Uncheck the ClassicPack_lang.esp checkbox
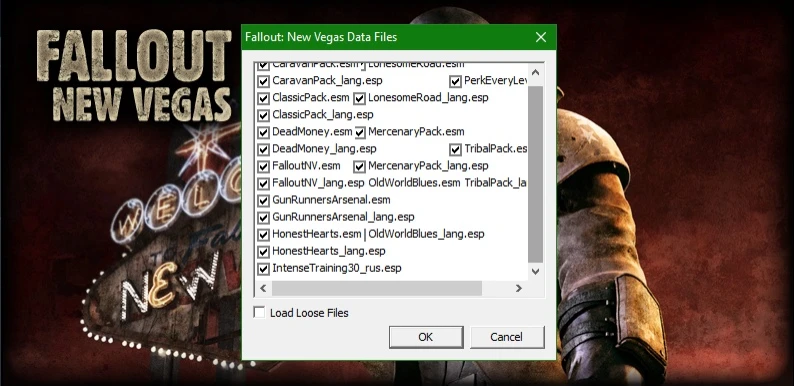 click(x=263, y=115)
